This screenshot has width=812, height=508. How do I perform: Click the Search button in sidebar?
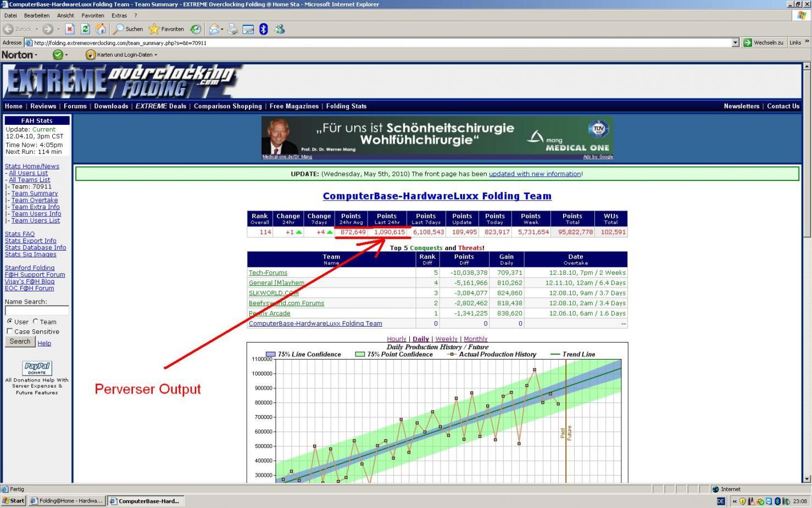[20, 341]
